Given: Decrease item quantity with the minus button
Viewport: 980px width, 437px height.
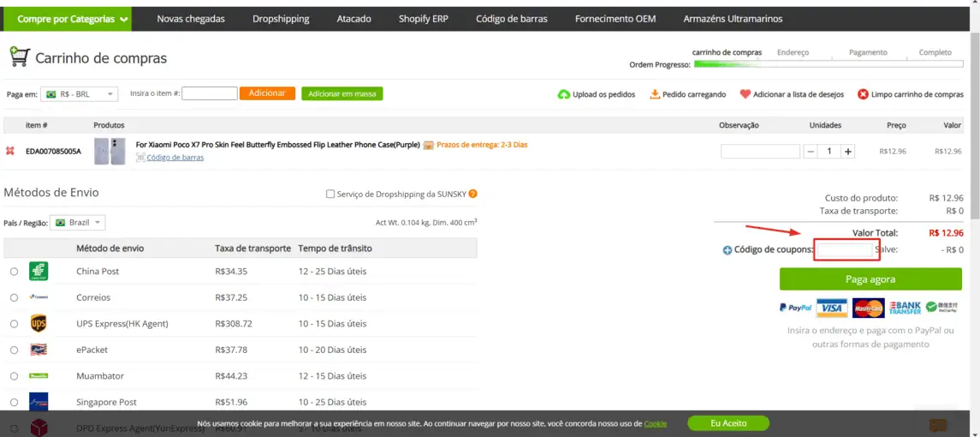Looking at the screenshot, I should (811, 152).
